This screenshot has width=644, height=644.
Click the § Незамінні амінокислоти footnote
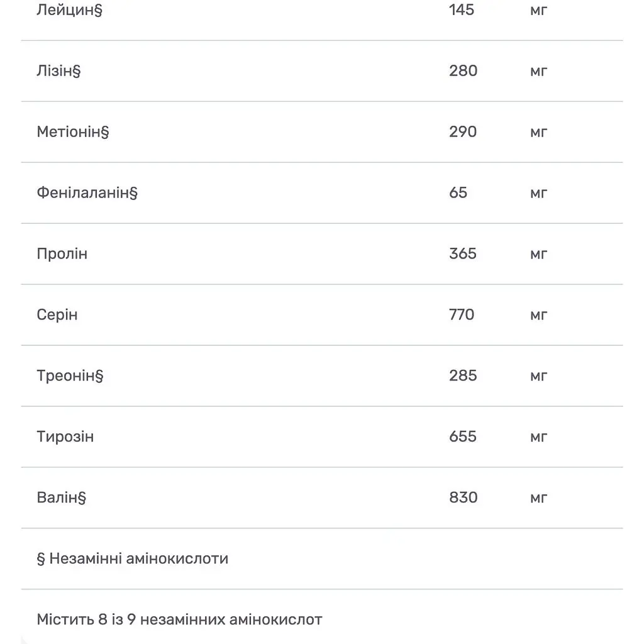click(133, 558)
